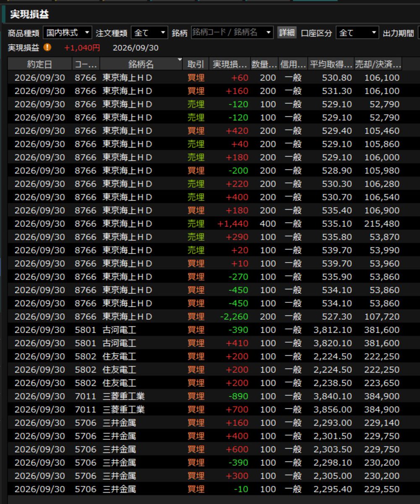Viewport: 420px width, 504px height.
Task: Select the 229,550 amount cell
Action: 382,489
